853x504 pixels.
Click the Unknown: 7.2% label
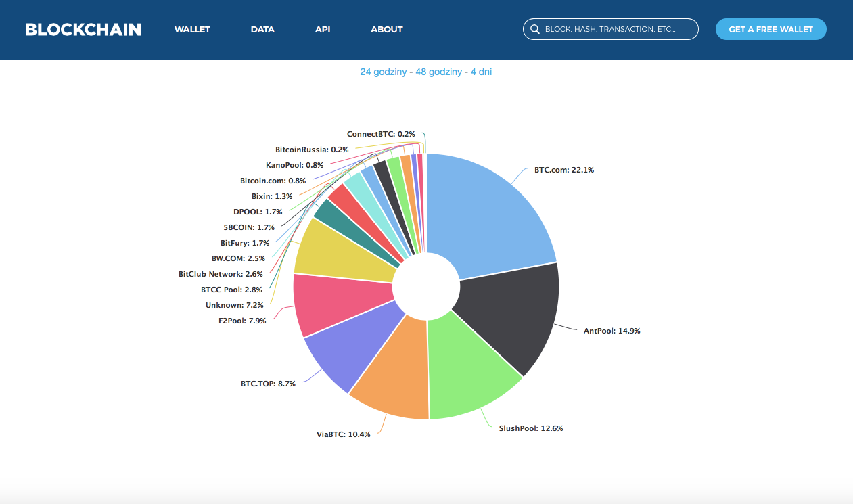[233, 305]
